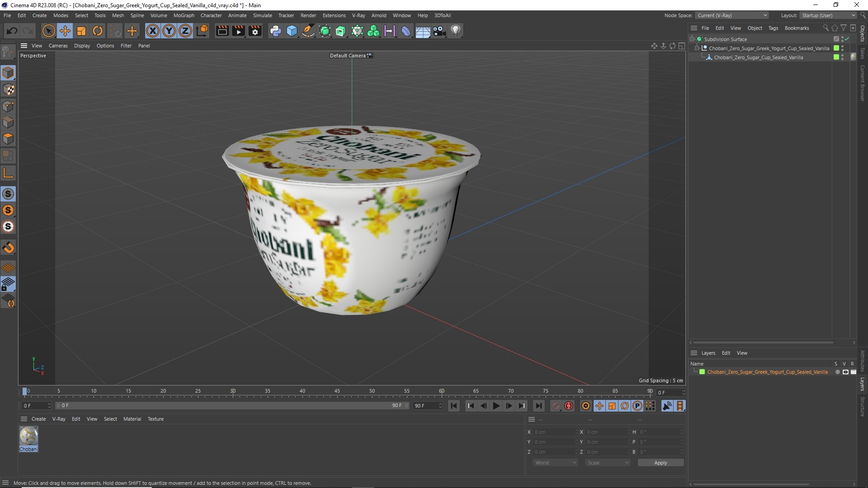Click the timeline preview range slider
Image resolution: width=868 pixels, height=488 pixels.
(233, 406)
